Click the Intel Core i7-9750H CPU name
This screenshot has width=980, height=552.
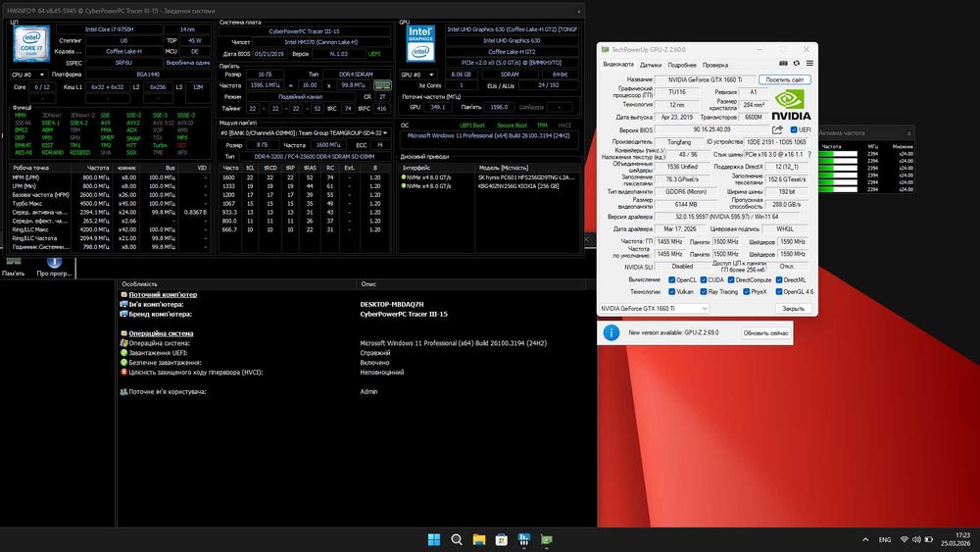pos(110,29)
